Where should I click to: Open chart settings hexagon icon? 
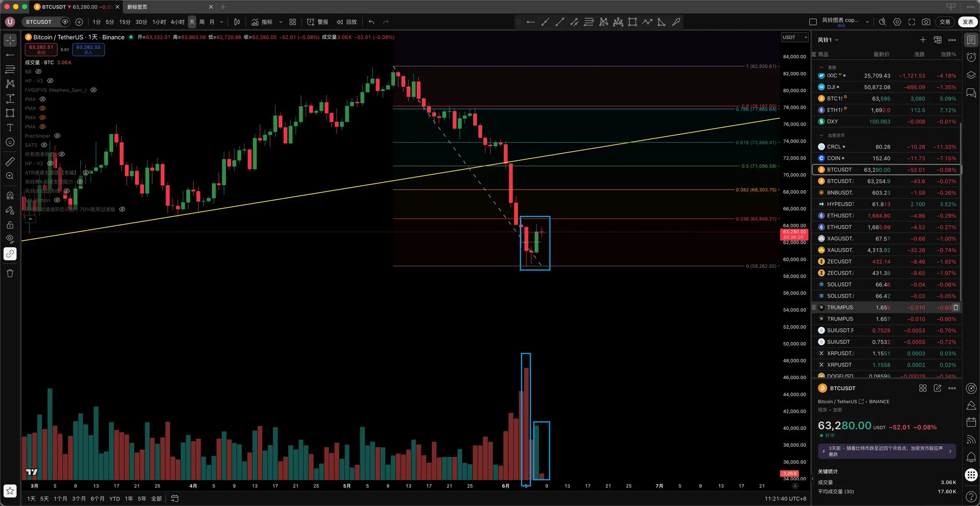tap(897, 22)
